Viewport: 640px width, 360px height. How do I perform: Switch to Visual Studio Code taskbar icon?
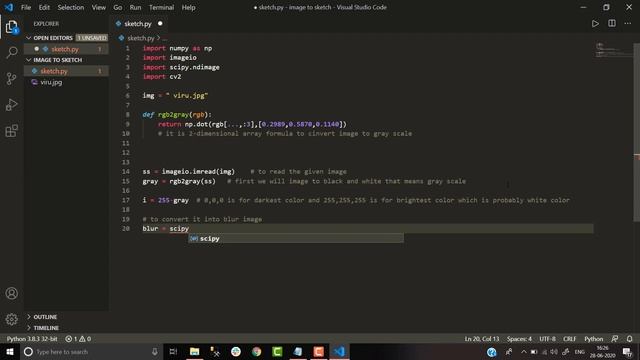pyautogui.click(x=339, y=351)
